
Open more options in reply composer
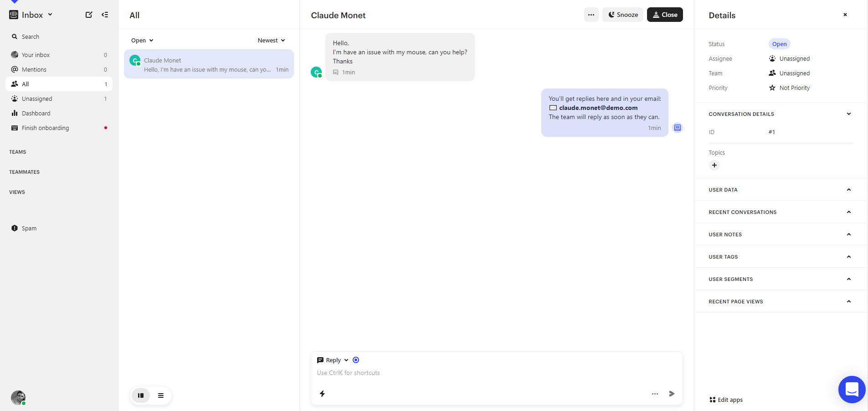pyautogui.click(x=655, y=394)
